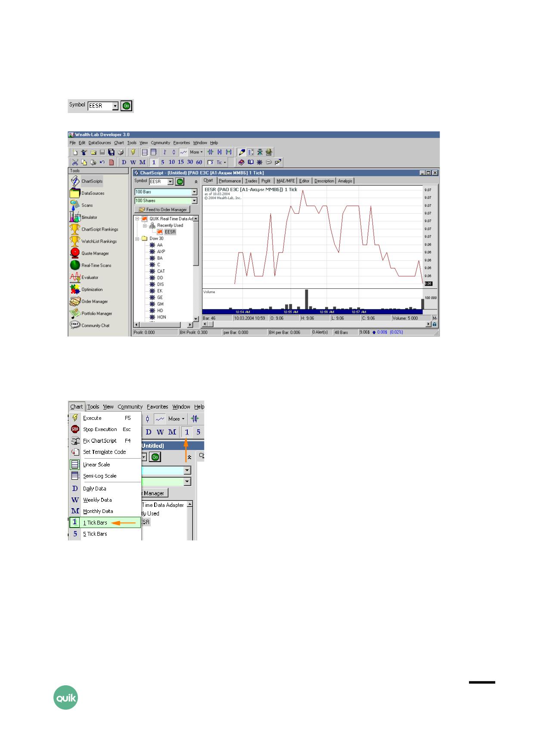Click right arrow of symbol tree horizontal scrollbar

point(190,325)
